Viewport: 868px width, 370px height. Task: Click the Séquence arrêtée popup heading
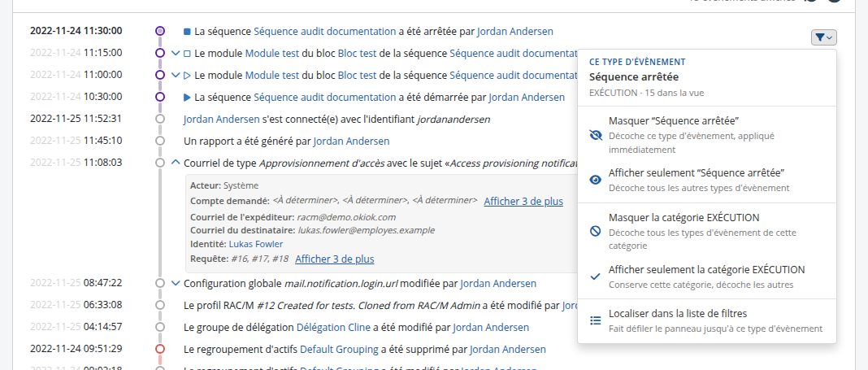[x=634, y=77]
